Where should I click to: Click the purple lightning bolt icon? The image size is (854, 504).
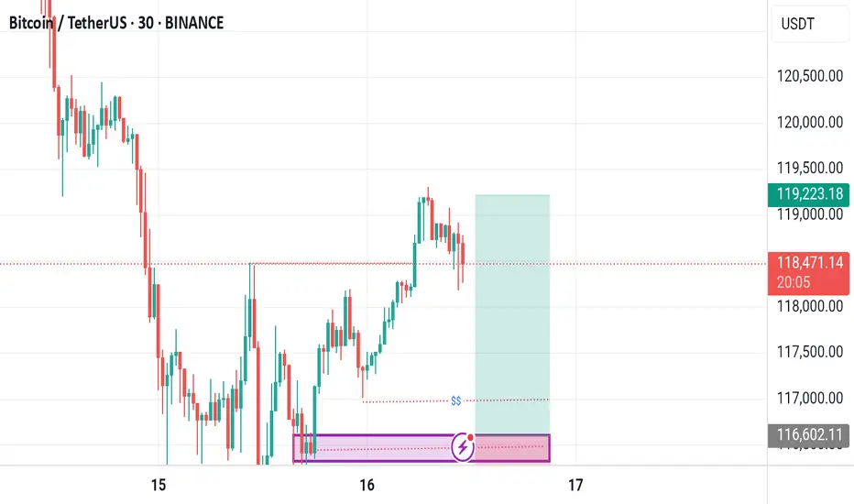click(x=463, y=447)
